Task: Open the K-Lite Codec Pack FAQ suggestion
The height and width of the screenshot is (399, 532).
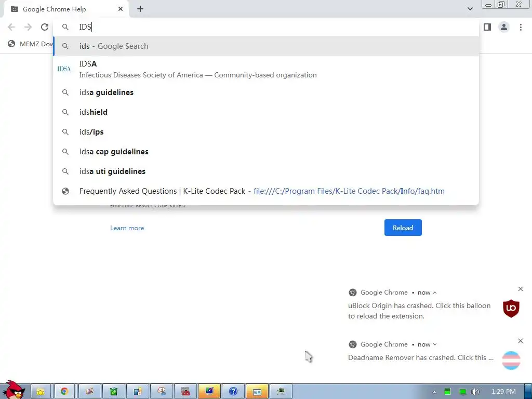Action: pos(266,191)
